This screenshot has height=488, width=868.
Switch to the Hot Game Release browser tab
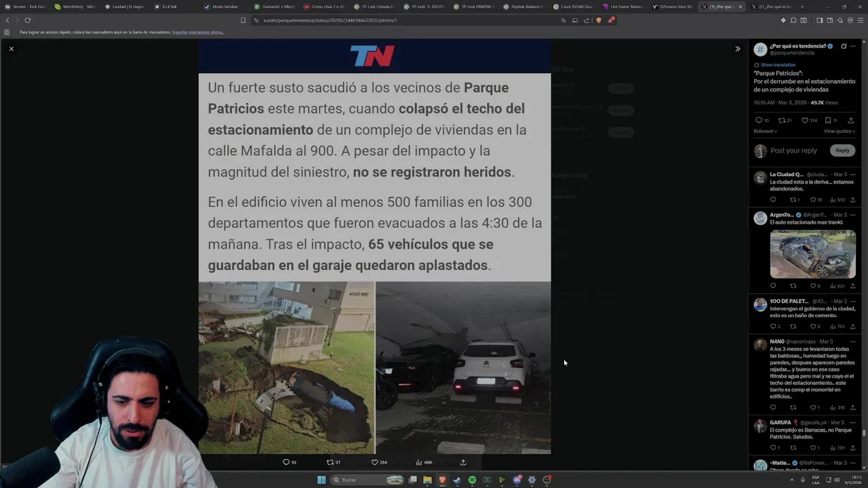click(x=623, y=7)
